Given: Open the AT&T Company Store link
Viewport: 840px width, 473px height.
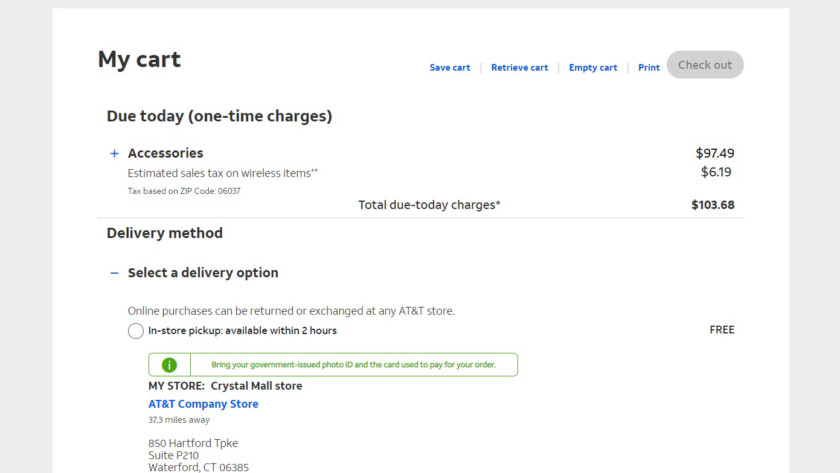Looking at the screenshot, I should tap(203, 404).
